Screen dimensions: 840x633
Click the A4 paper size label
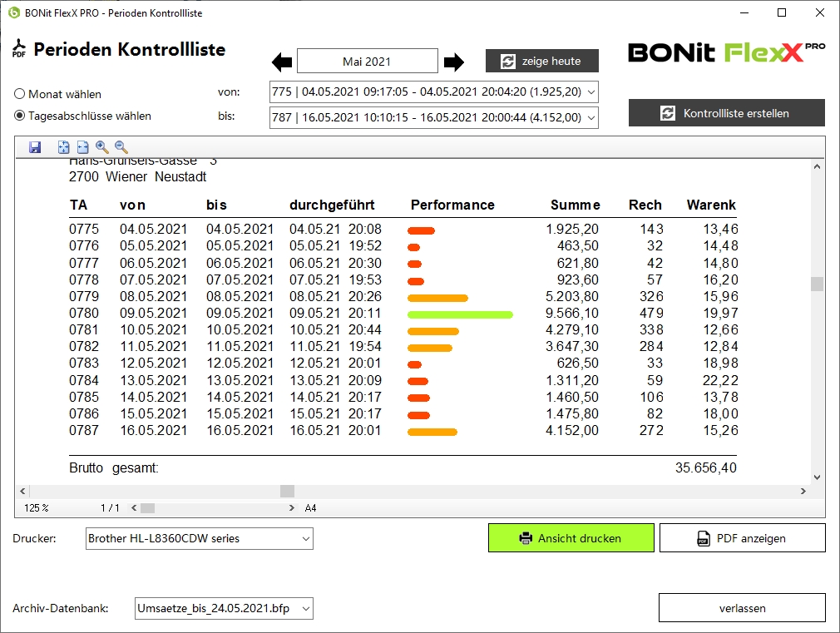311,507
